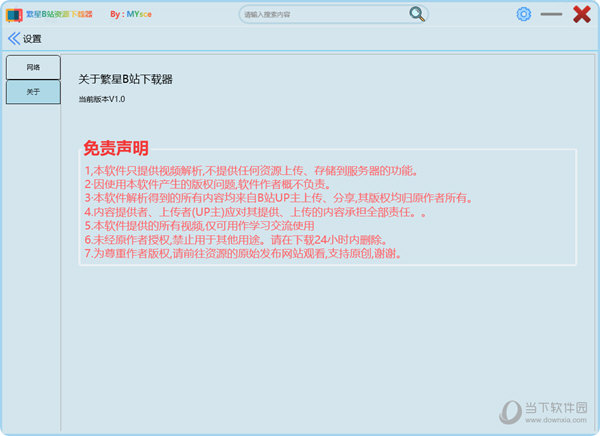Minimize the downloader window

pos(551,14)
